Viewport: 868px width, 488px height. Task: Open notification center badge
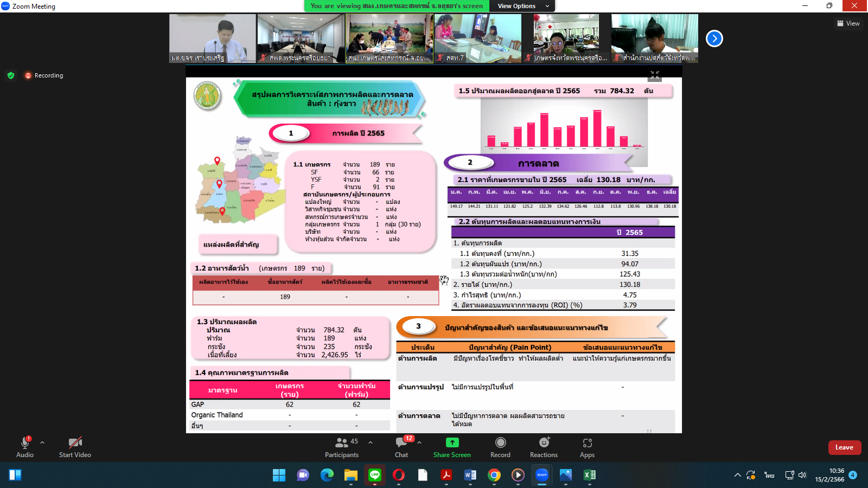pos(853,475)
